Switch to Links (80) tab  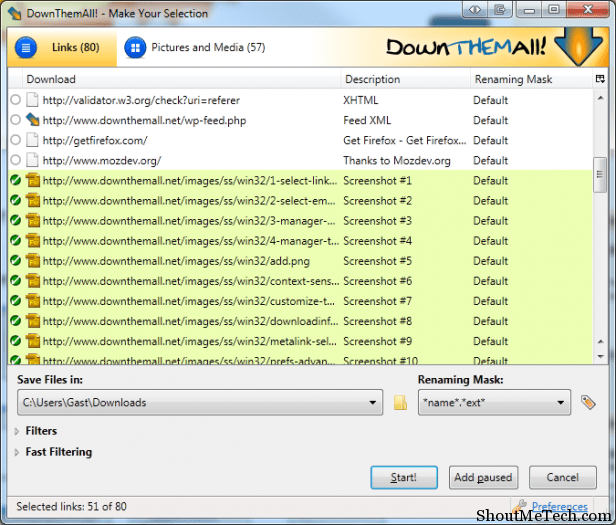click(x=62, y=48)
